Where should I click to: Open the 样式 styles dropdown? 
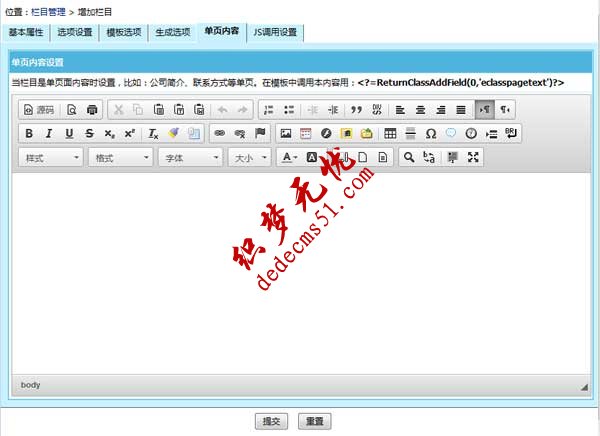(x=51, y=157)
